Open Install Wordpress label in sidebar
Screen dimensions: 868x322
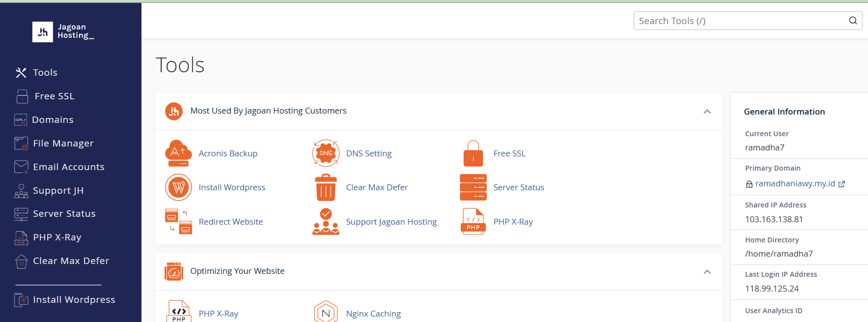(74, 300)
